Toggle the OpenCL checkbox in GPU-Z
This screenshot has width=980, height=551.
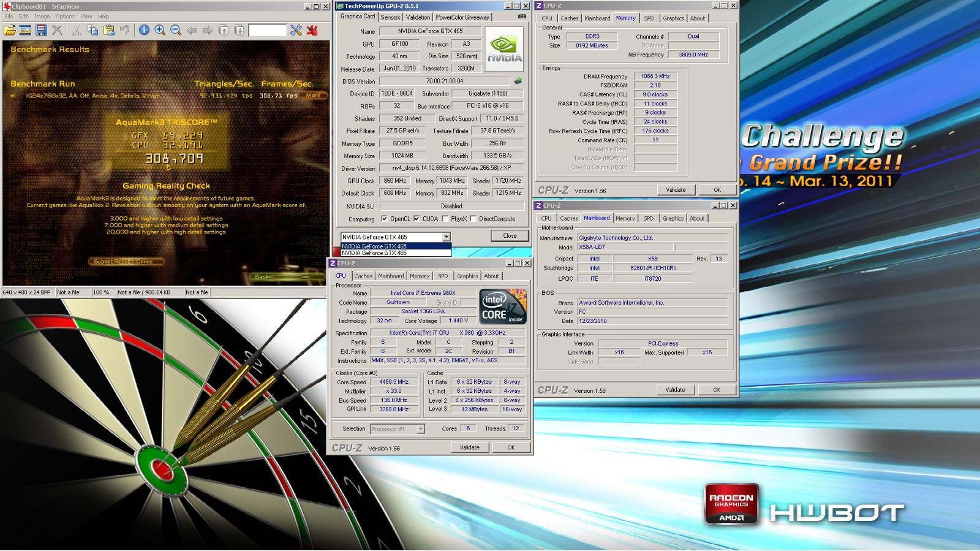[384, 219]
